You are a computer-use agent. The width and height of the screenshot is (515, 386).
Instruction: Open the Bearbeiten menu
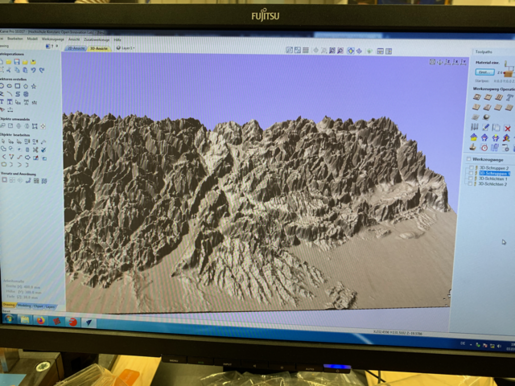pyautogui.click(x=15, y=39)
